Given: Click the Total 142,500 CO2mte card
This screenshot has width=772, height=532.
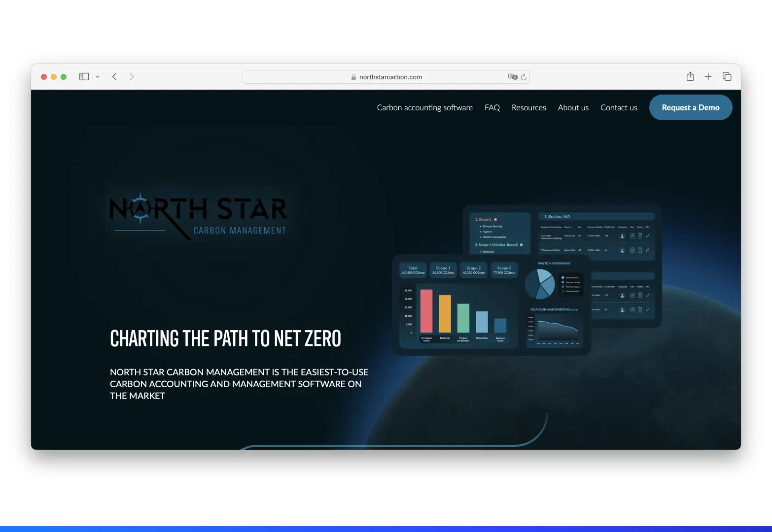Looking at the screenshot, I should click(413, 270).
